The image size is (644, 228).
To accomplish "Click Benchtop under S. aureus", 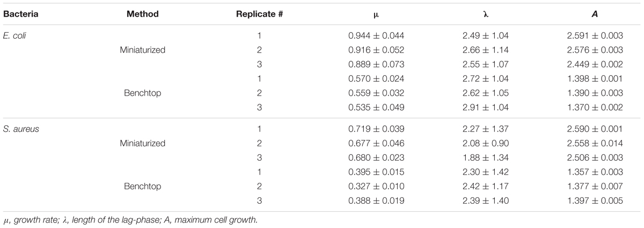I will [x=142, y=186].
